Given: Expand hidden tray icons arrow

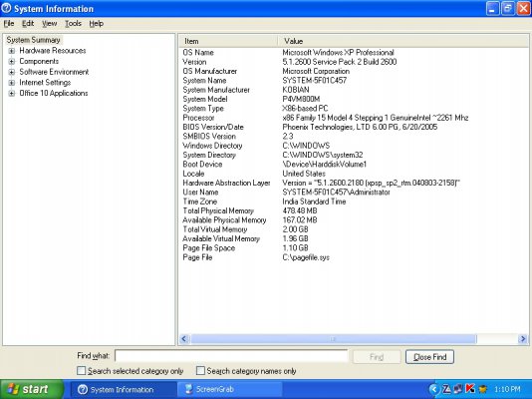Looking at the screenshot, I should click(x=434, y=389).
